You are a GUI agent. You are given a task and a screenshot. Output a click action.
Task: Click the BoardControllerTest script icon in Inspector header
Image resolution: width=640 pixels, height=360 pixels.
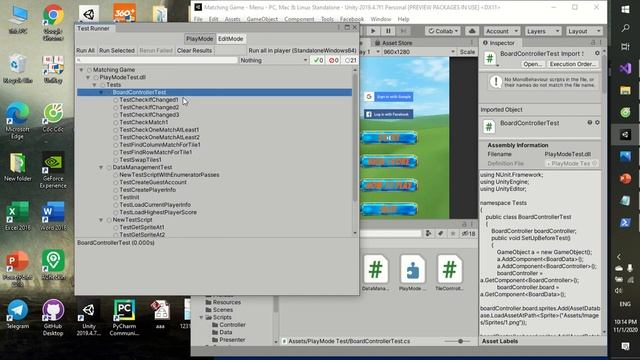[490, 58]
